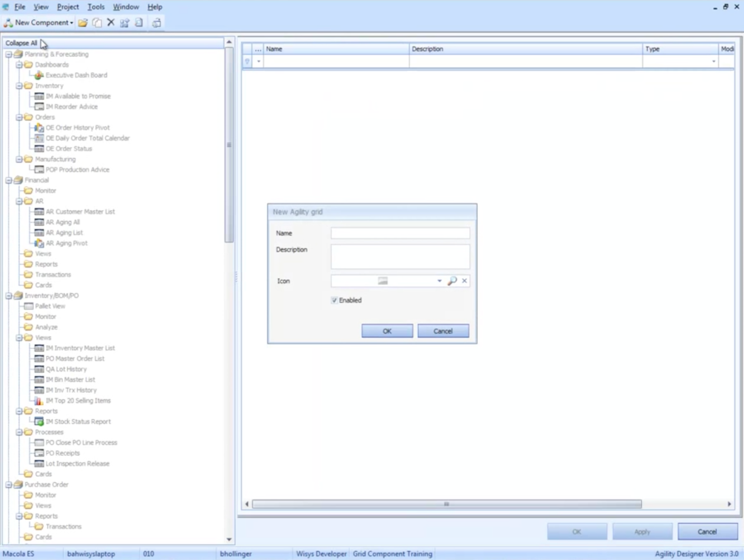Click the Name input field in dialog
The height and width of the screenshot is (560, 744).
[400, 234]
